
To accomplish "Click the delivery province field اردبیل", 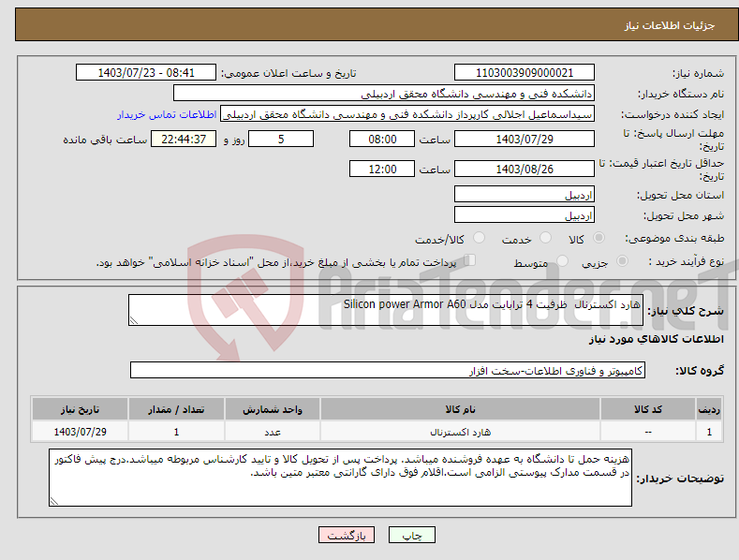I will coord(525,194).
